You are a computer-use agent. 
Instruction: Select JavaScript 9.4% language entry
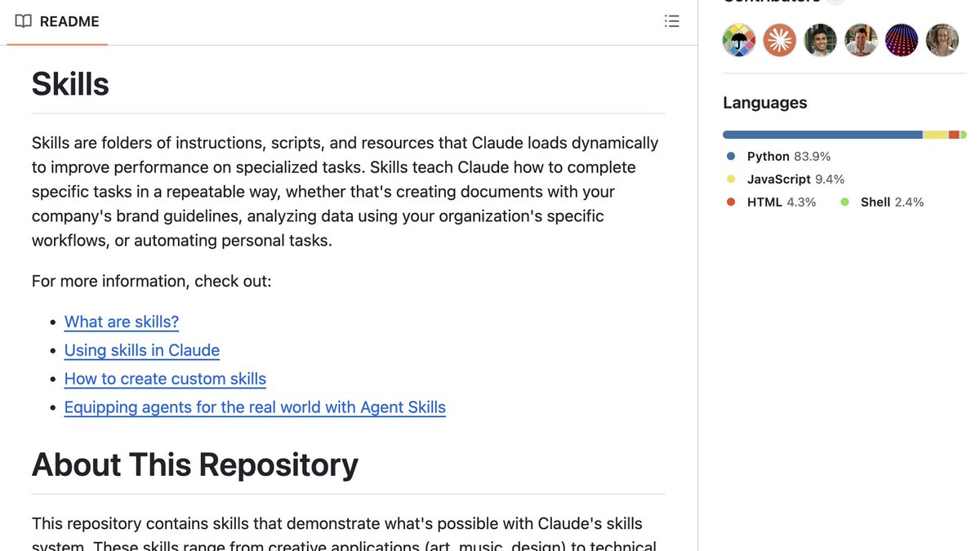click(786, 179)
